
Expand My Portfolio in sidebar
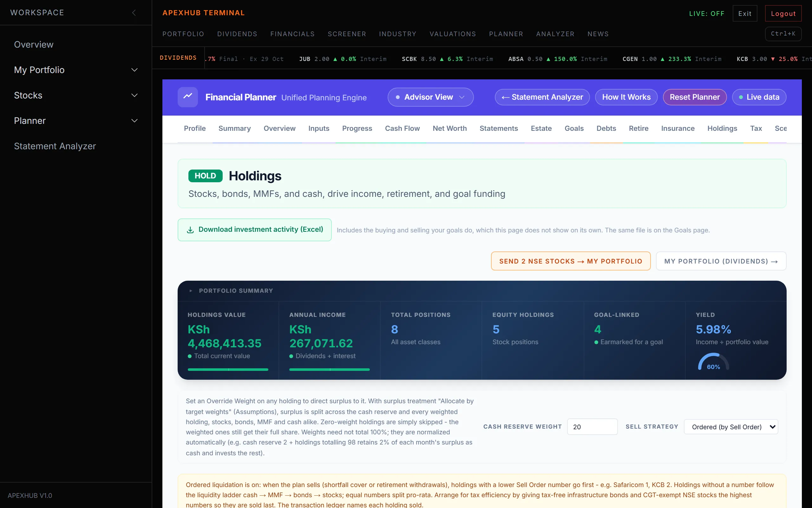[x=76, y=70]
